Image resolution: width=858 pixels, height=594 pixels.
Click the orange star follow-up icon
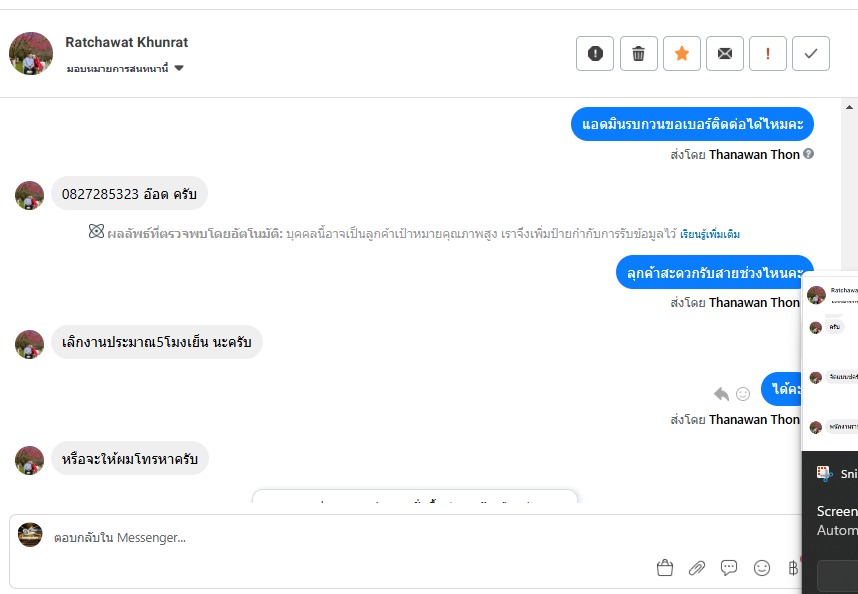point(682,53)
